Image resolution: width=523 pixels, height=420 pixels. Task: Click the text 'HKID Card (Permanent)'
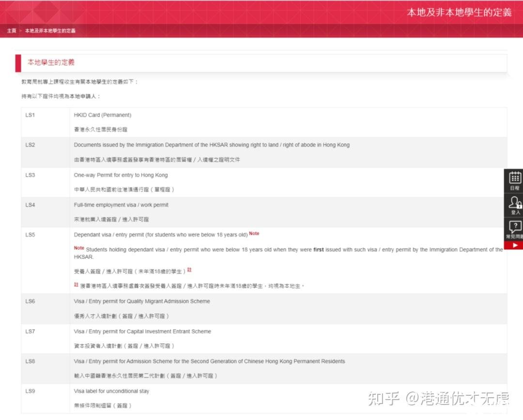click(x=103, y=115)
